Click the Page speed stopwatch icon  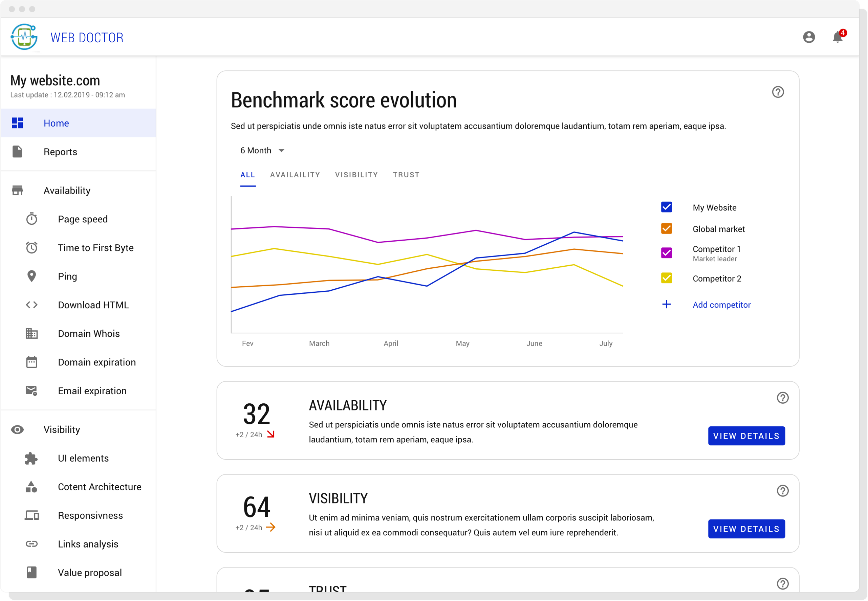31,219
